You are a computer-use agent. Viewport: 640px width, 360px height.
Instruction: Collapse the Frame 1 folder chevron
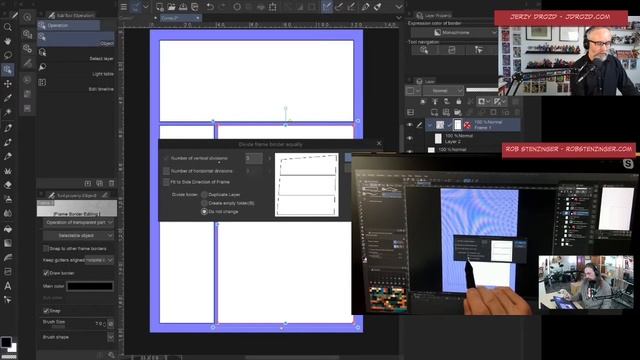(x=430, y=125)
